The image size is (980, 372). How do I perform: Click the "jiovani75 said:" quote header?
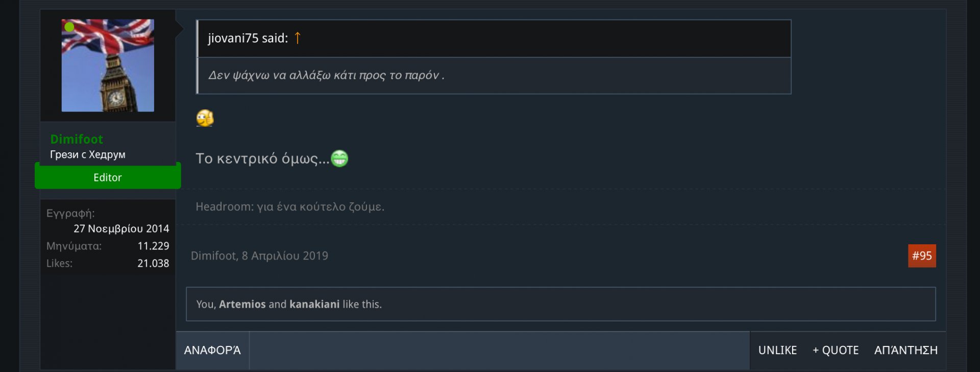coord(248,38)
